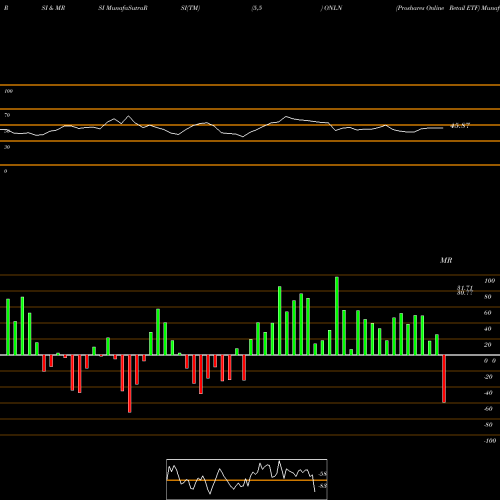This screenshot has width=500, height=500.
Task: Click the 81.71 value in MR panel
Action: click(465, 288)
